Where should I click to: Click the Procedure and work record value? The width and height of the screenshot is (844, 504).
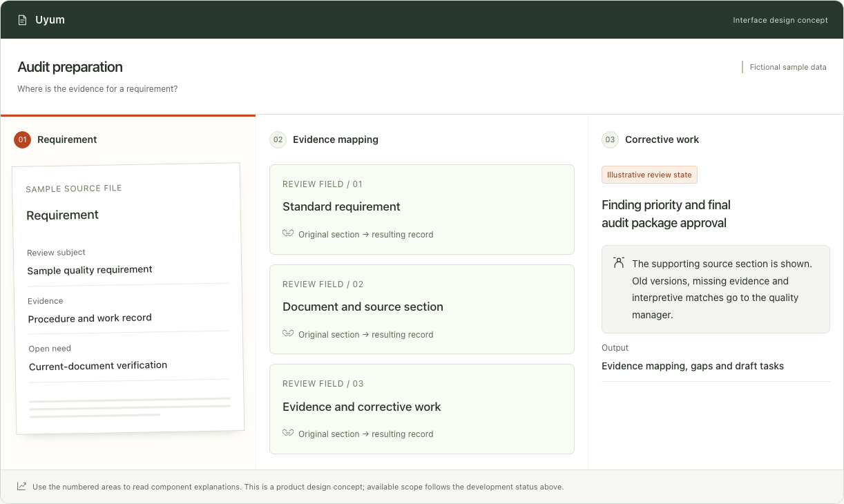(x=90, y=318)
